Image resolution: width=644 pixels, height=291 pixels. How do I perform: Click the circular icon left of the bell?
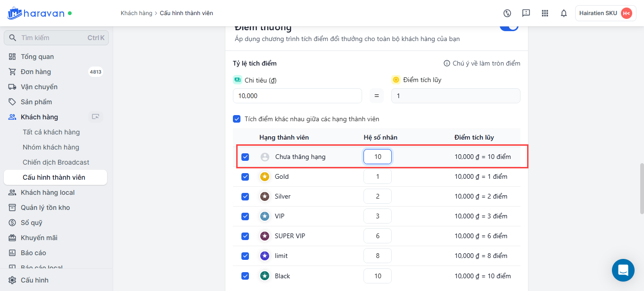pyautogui.click(x=507, y=13)
